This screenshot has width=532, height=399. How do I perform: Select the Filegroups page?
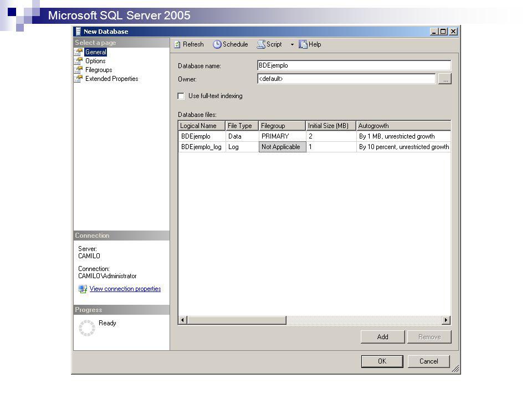tap(99, 70)
